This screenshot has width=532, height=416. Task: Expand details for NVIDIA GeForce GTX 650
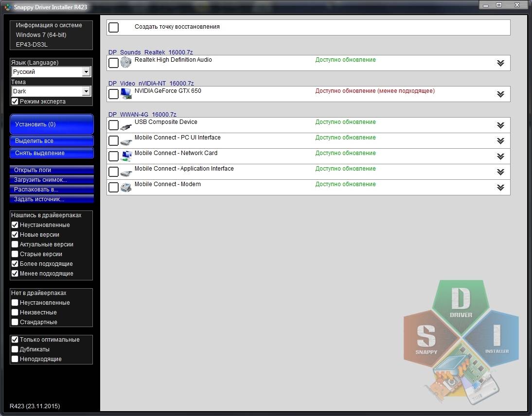tap(500, 94)
